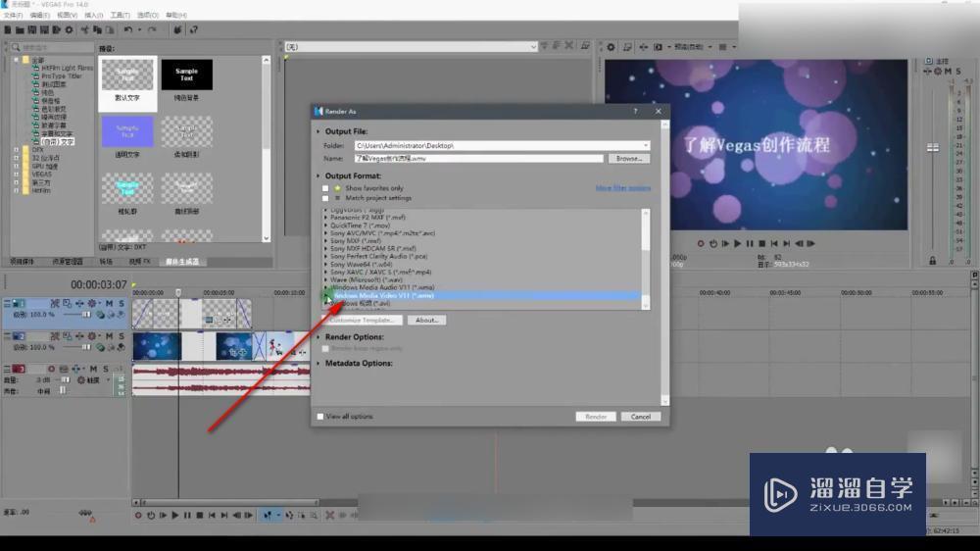
Task: Click Loop Playback in timeline transport bar
Action: 151,516
